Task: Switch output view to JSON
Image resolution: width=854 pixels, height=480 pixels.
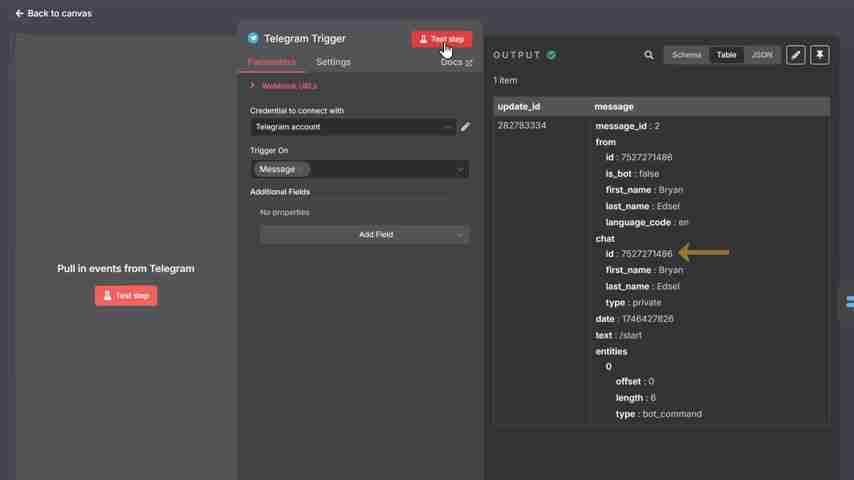Action: 761,55
